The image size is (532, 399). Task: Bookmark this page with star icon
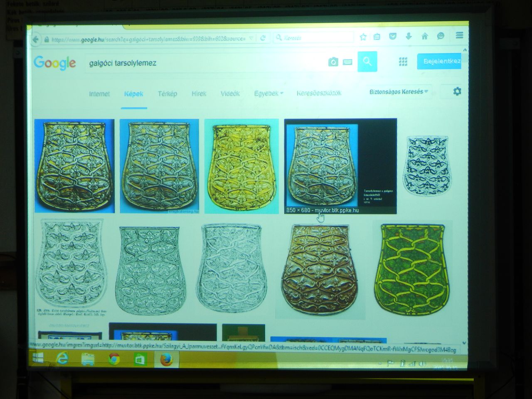pos(363,37)
